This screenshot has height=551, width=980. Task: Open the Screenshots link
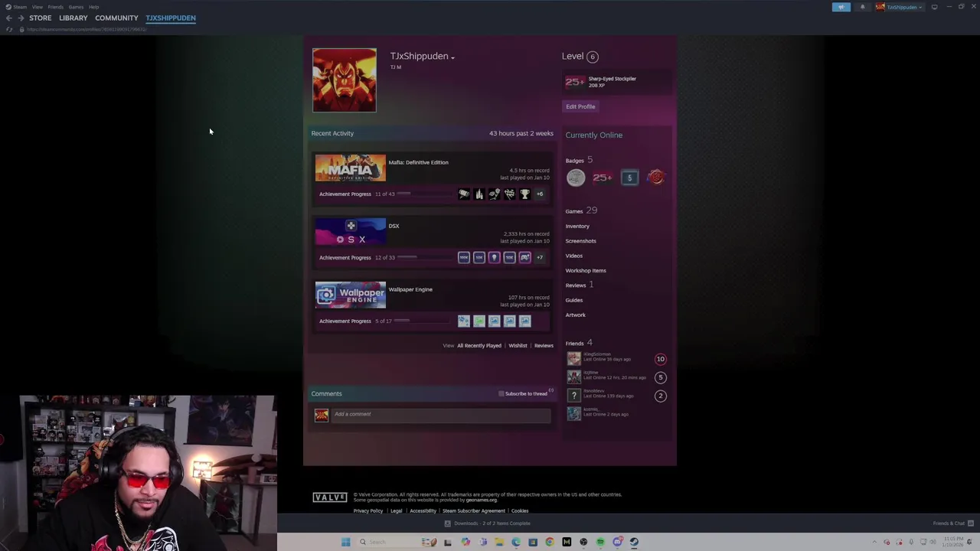(580, 241)
